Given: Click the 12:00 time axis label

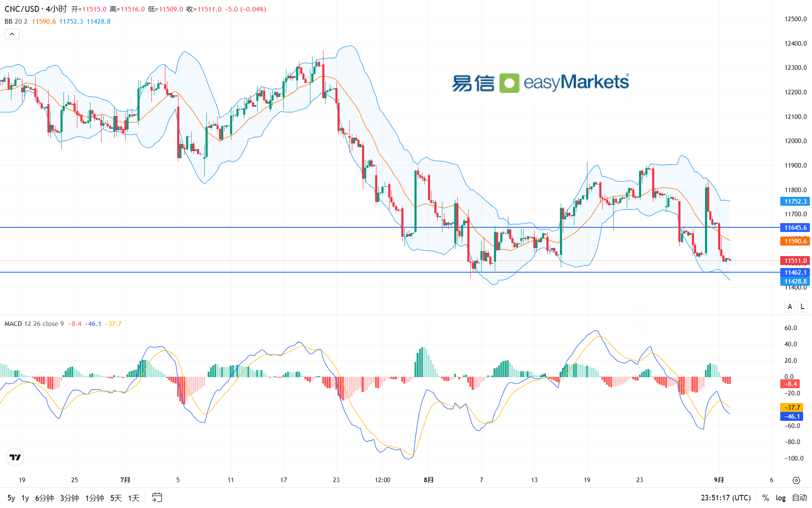Looking at the screenshot, I should [382, 480].
